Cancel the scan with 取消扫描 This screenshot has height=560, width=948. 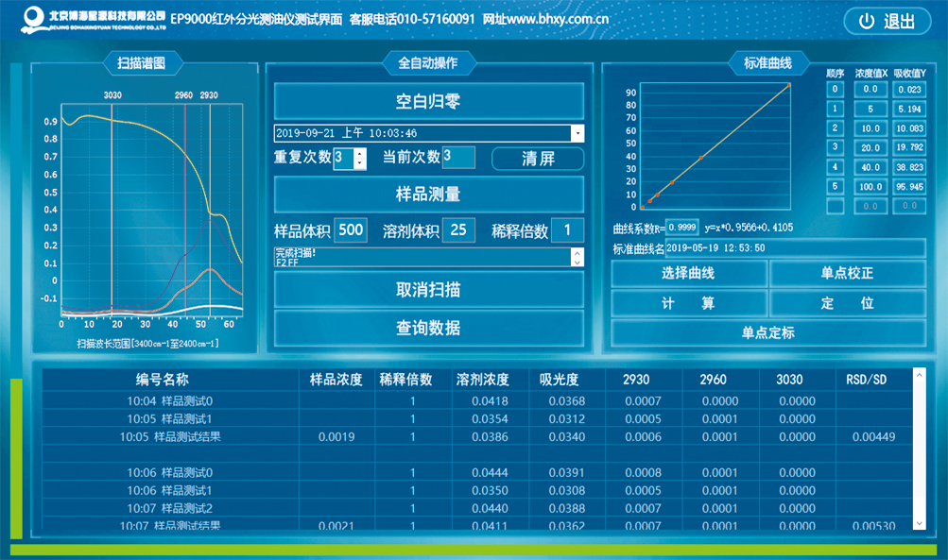coord(428,290)
